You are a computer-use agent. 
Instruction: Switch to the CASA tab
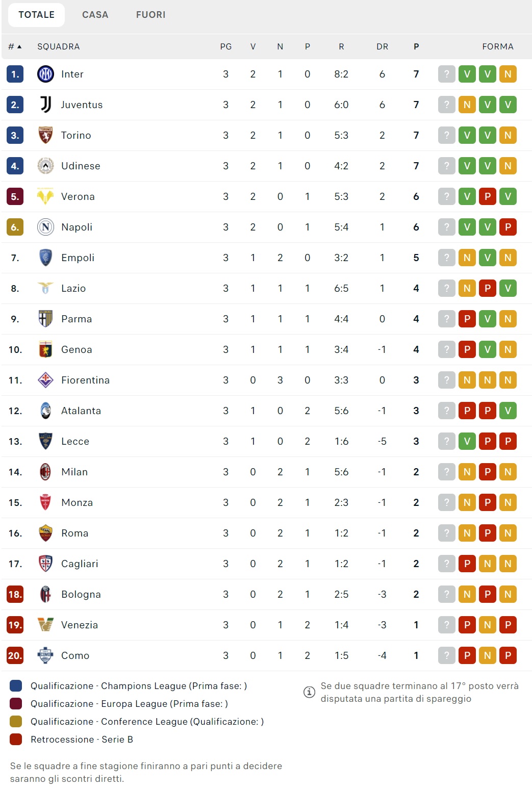click(95, 15)
